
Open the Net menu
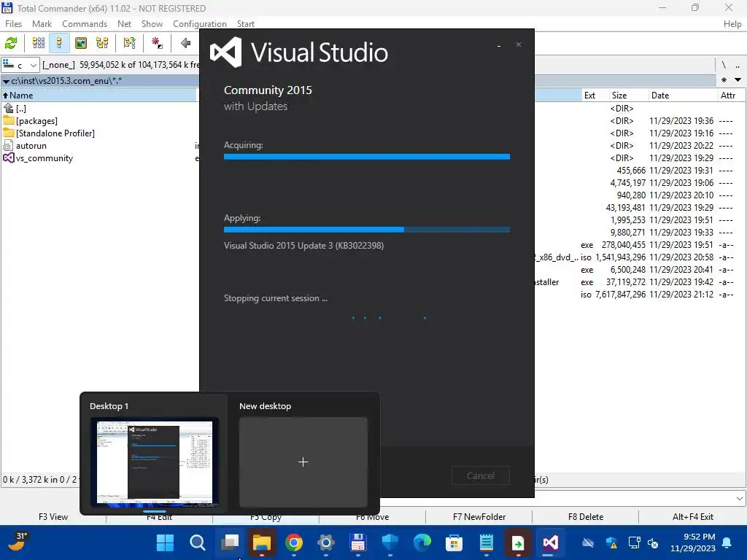(124, 24)
